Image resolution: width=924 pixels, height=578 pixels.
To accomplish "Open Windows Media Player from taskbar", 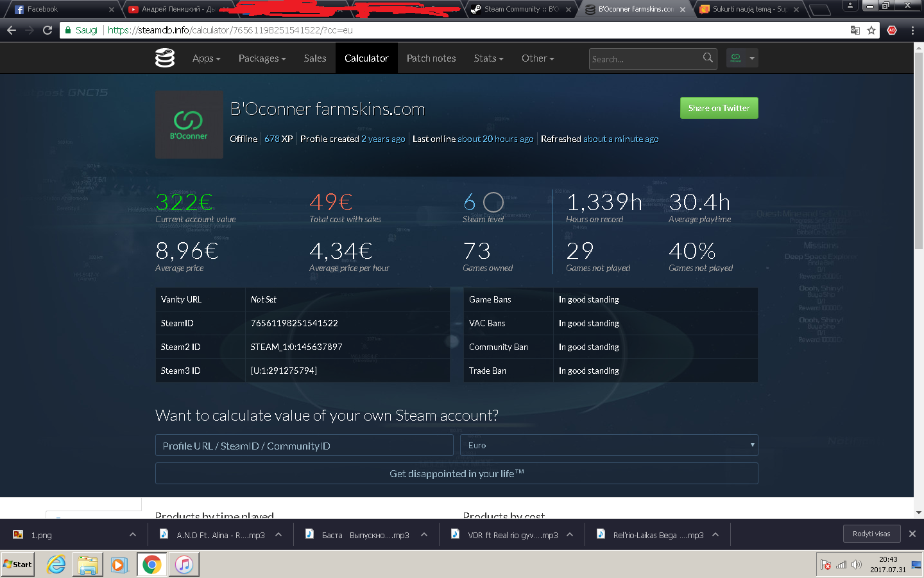I will point(119,565).
